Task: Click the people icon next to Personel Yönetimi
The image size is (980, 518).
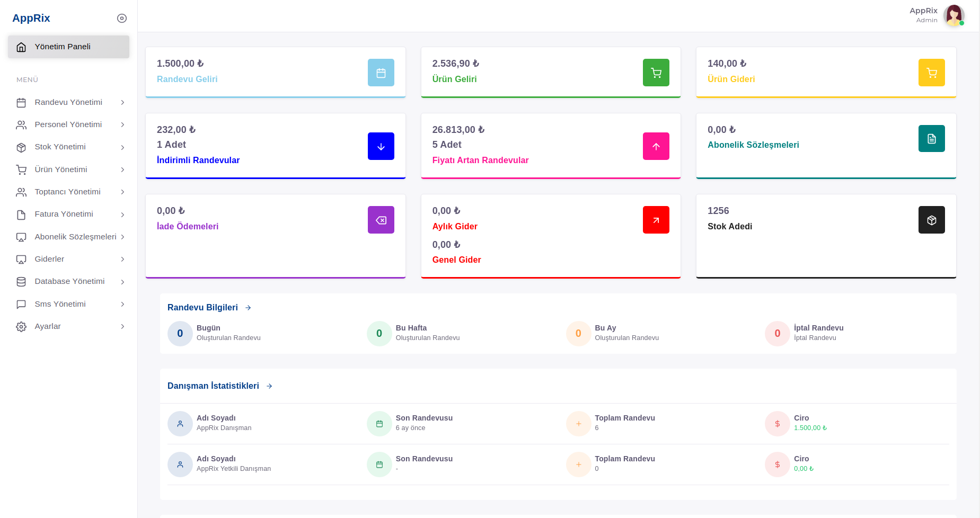Action: pyautogui.click(x=21, y=125)
